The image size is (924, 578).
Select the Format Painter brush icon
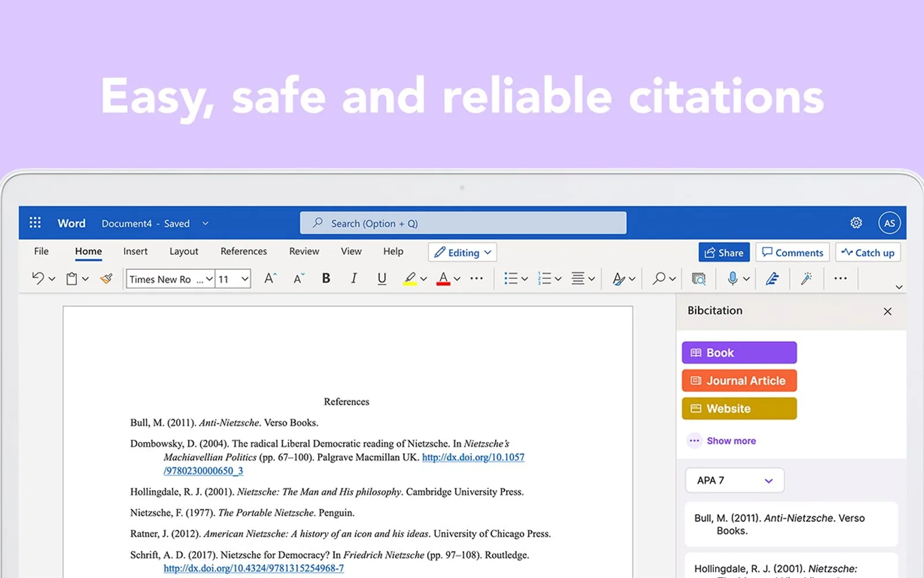coord(106,279)
